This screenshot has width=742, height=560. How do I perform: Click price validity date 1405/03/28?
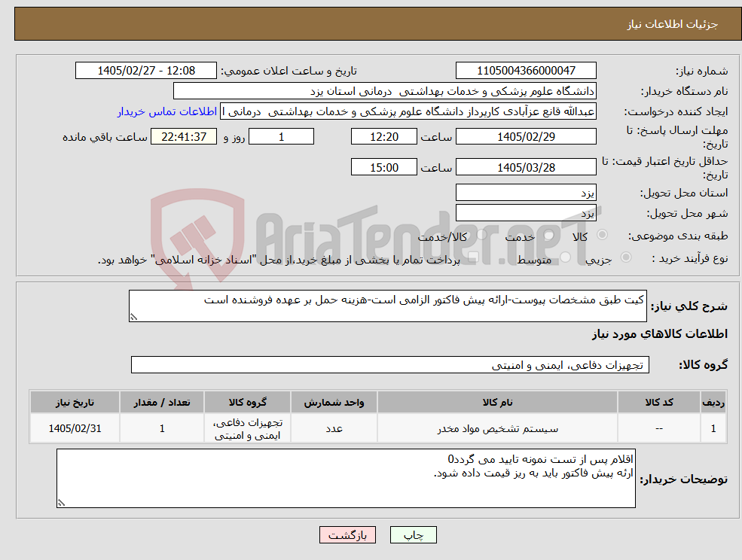(526, 167)
